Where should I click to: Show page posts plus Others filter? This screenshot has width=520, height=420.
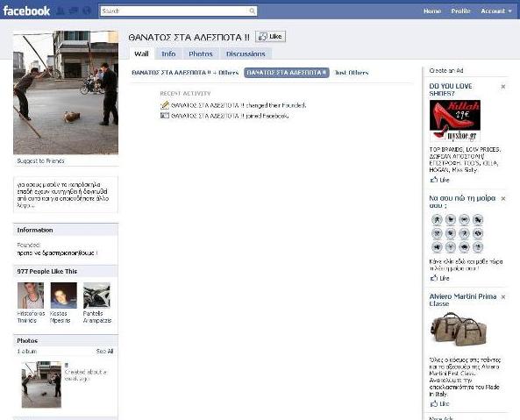pos(185,73)
